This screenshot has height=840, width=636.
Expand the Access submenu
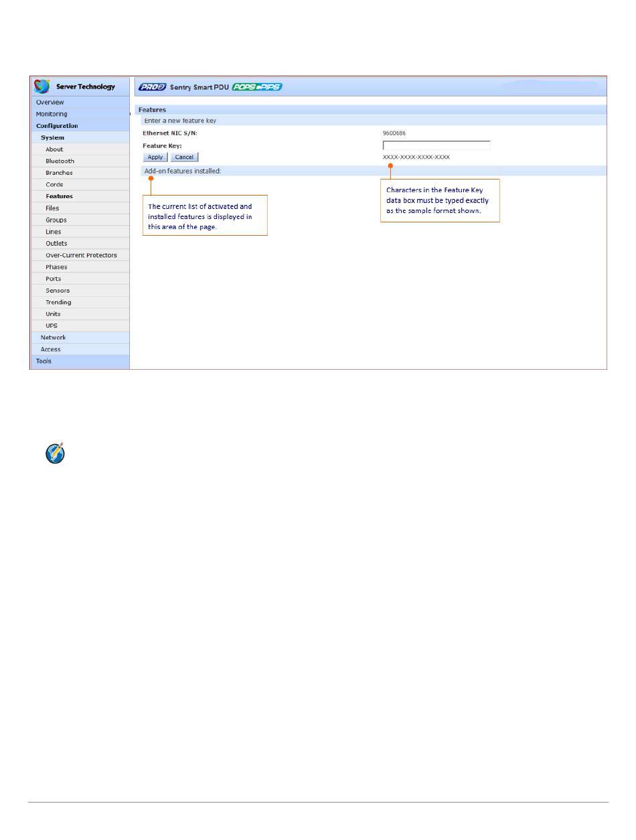pyautogui.click(x=50, y=350)
